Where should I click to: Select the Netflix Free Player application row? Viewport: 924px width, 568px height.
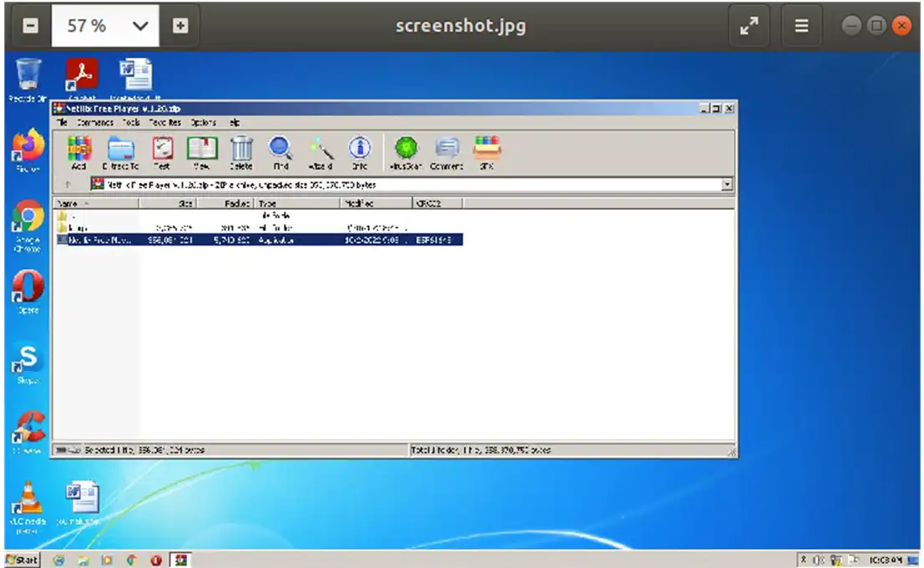pos(259,240)
